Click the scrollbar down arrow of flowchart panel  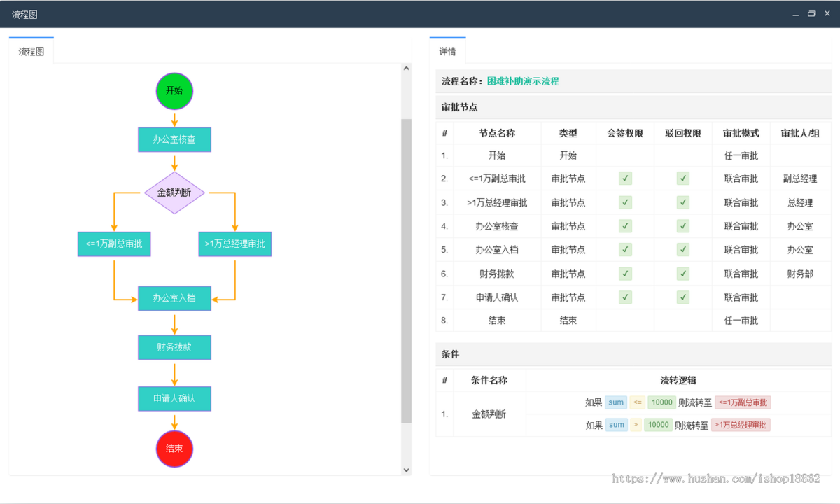point(407,470)
